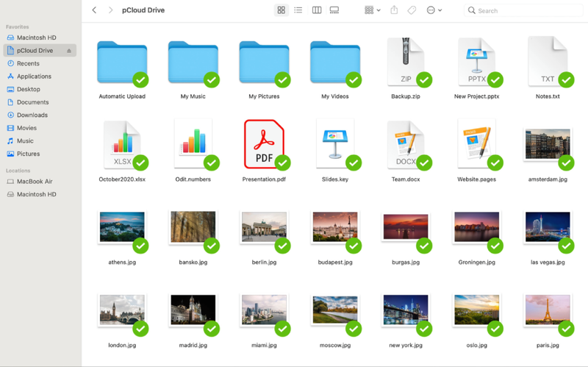Image resolution: width=588 pixels, height=367 pixels.
Task: Click the file name text "October2020.xlsx"
Action: pos(122,179)
